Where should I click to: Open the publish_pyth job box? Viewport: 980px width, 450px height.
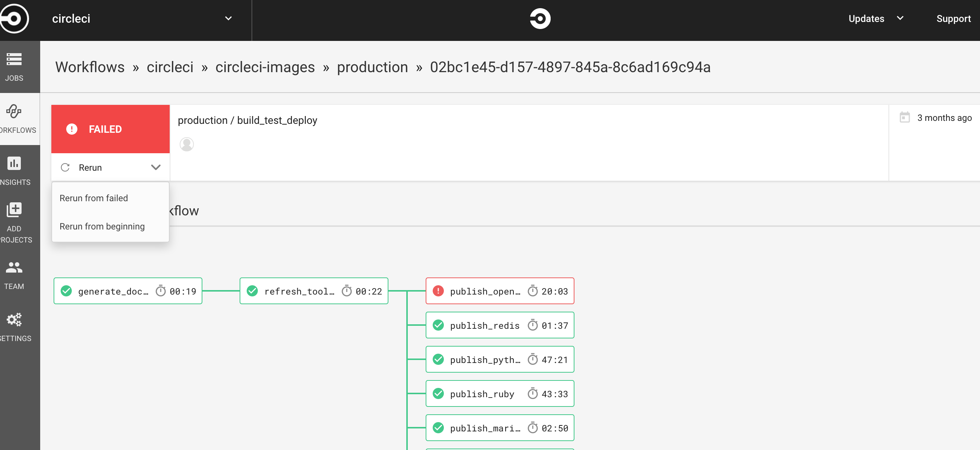[500, 360]
